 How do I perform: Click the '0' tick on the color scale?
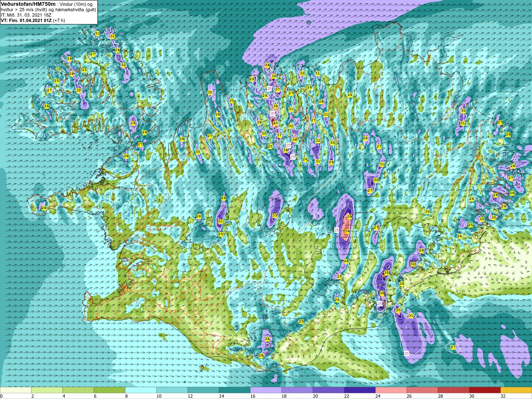tap(1, 396)
